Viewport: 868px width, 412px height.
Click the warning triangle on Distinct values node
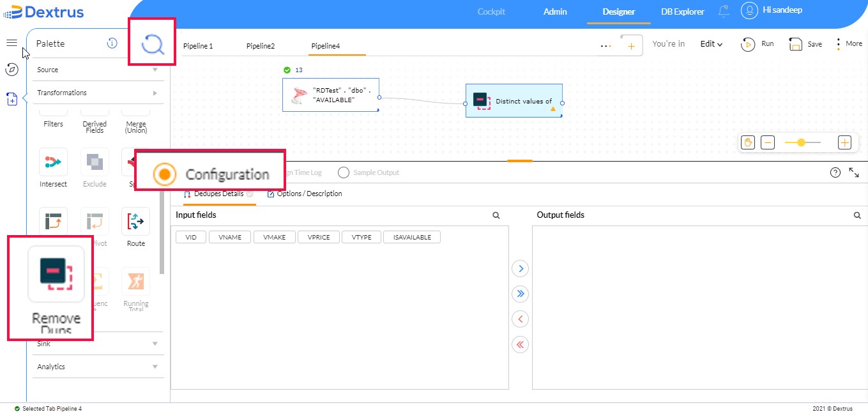[x=553, y=109]
